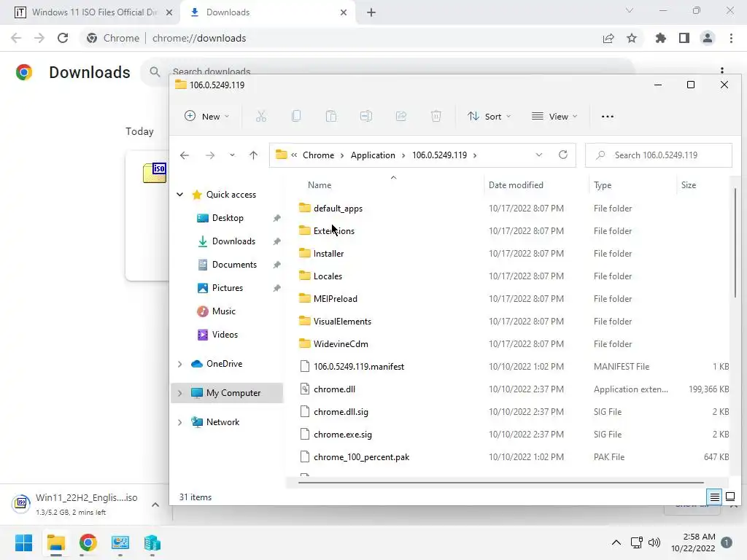Expand address bar history dropdown
747x560 pixels.
click(x=539, y=155)
